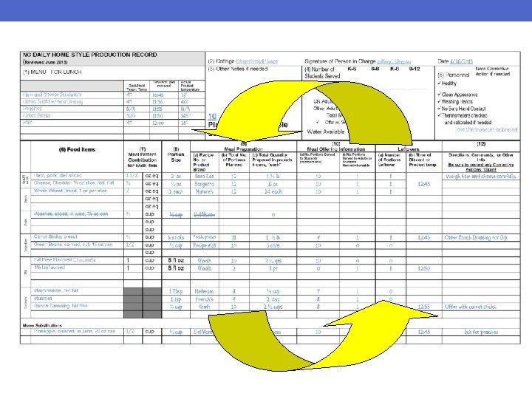
Task: Select the 'Ranch Dressing, fat free' condiment row
Action: 61,306
